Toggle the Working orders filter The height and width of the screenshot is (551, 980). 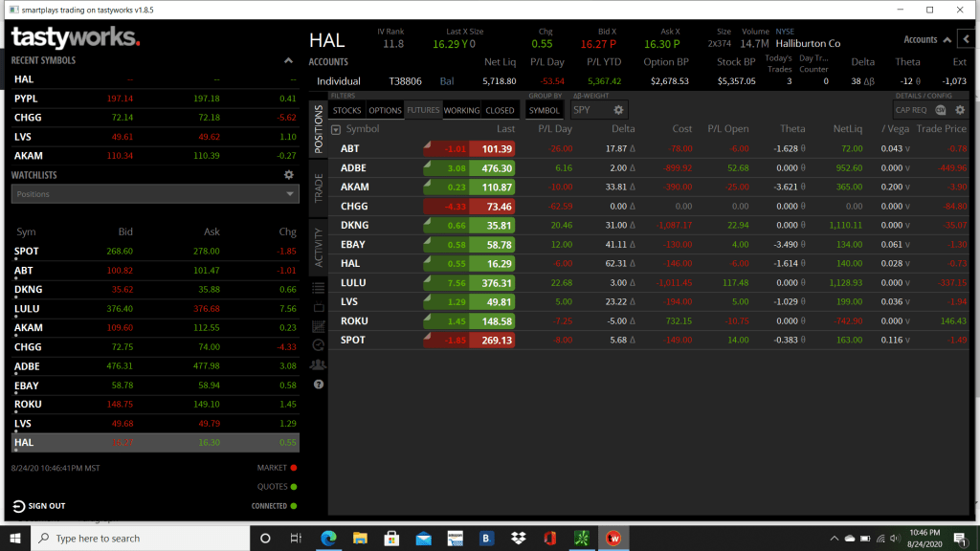(x=461, y=110)
